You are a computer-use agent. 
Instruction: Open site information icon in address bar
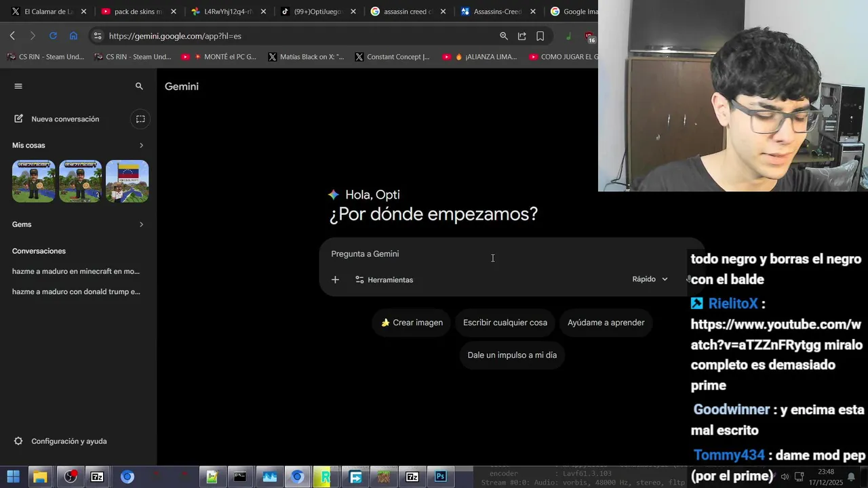(x=98, y=36)
